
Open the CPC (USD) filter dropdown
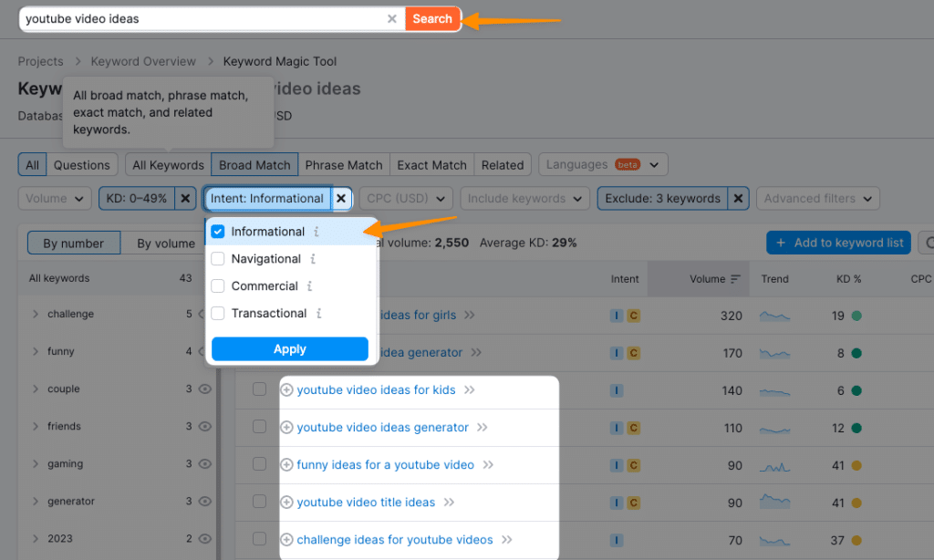pyautogui.click(x=405, y=198)
